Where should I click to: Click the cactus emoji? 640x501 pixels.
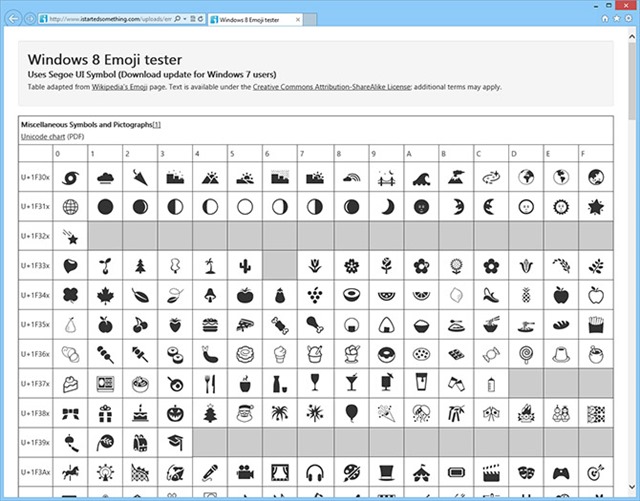[x=245, y=266]
